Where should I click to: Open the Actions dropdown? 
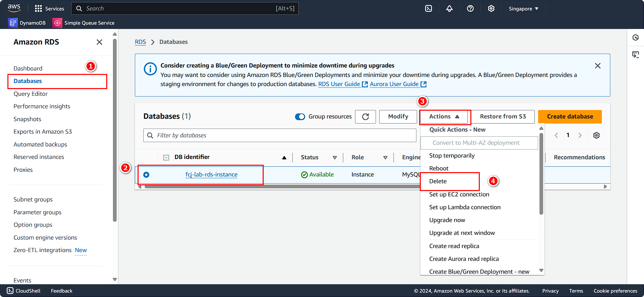(445, 117)
